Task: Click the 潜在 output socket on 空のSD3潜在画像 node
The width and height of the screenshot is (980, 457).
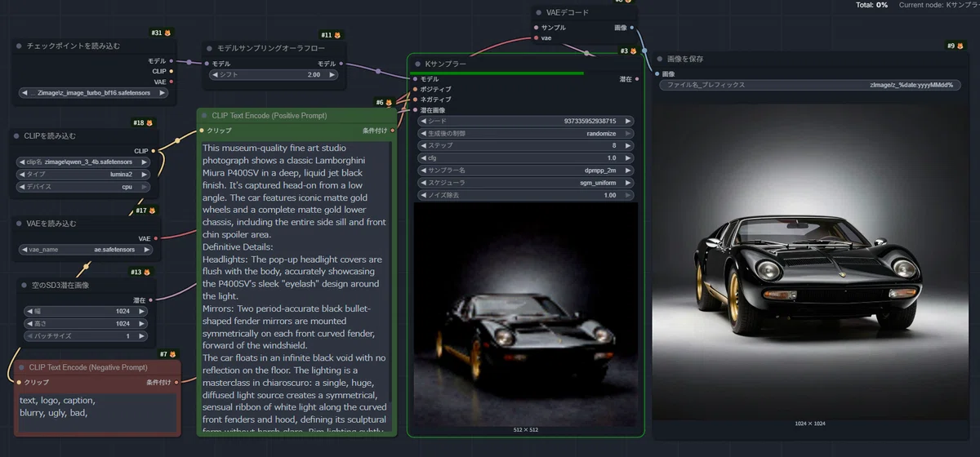Action: pyautogui.click(x=152, y=300)
